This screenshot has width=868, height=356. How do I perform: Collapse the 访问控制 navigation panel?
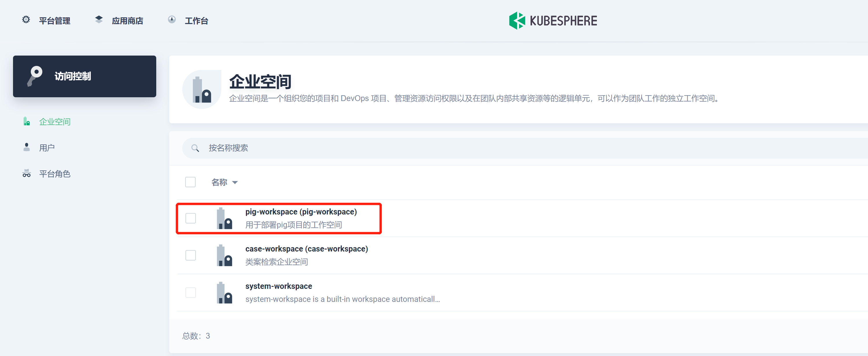coord(84,76)
